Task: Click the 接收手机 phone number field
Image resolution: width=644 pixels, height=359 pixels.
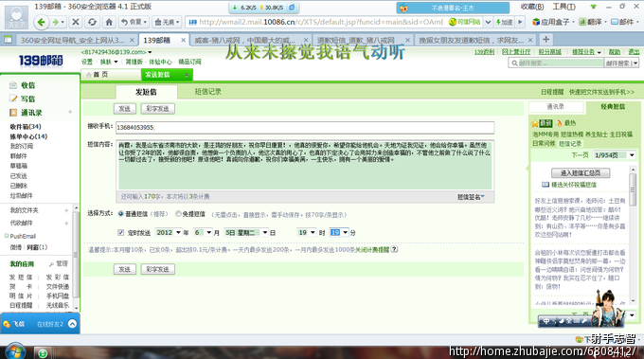Action: (305, 127)
